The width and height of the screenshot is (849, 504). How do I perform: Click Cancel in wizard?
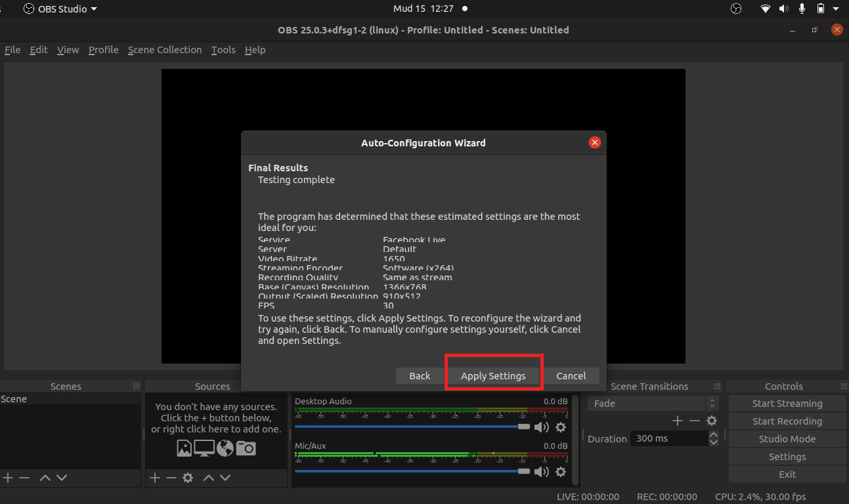[x=571, y=376]
